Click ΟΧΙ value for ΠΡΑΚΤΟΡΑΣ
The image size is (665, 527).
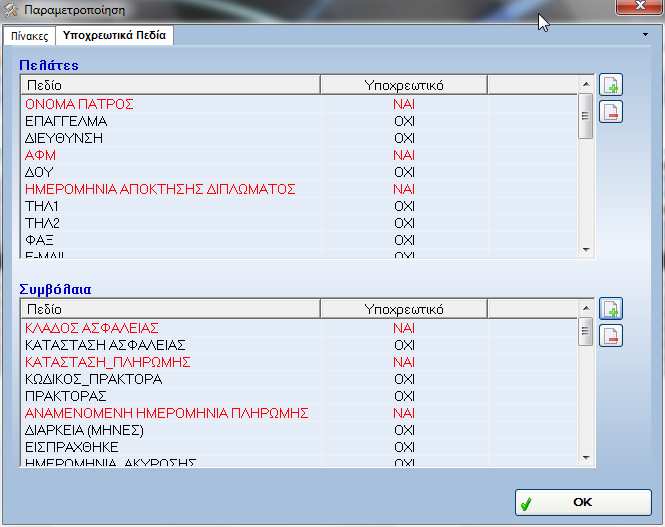click(x=404, y=396)
